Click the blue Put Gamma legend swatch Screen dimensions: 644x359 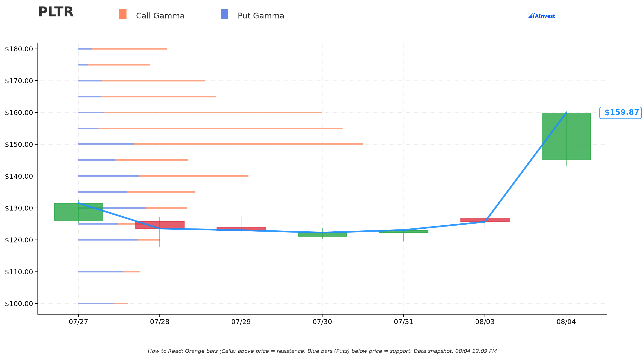pos(224,14)
